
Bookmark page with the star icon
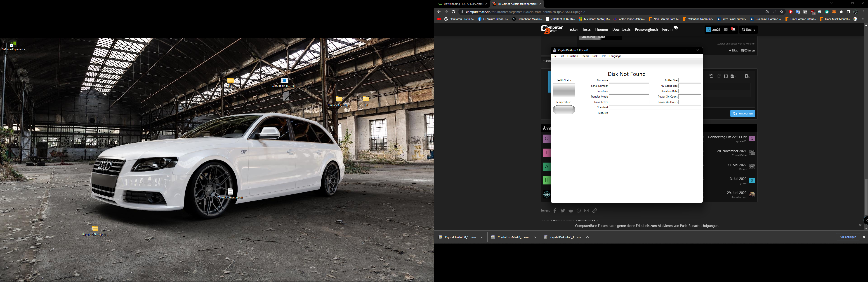click(x=782, y=12)
